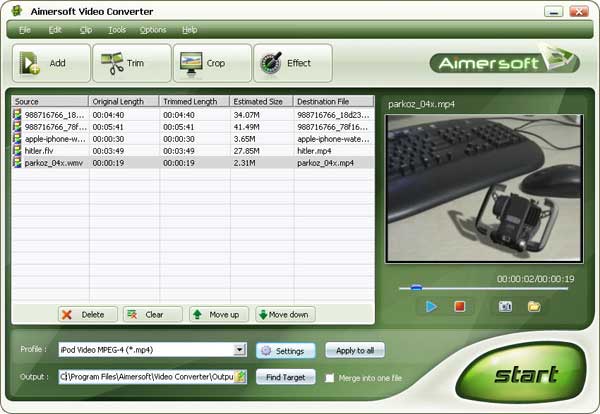
Task: Click destination file hitler.mp4
Action: tap(314, 151)
